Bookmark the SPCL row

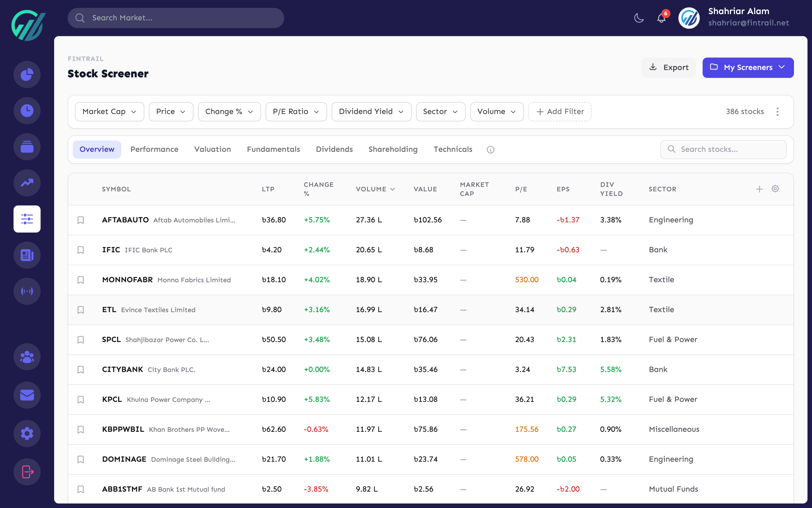[x=81, y=340]
